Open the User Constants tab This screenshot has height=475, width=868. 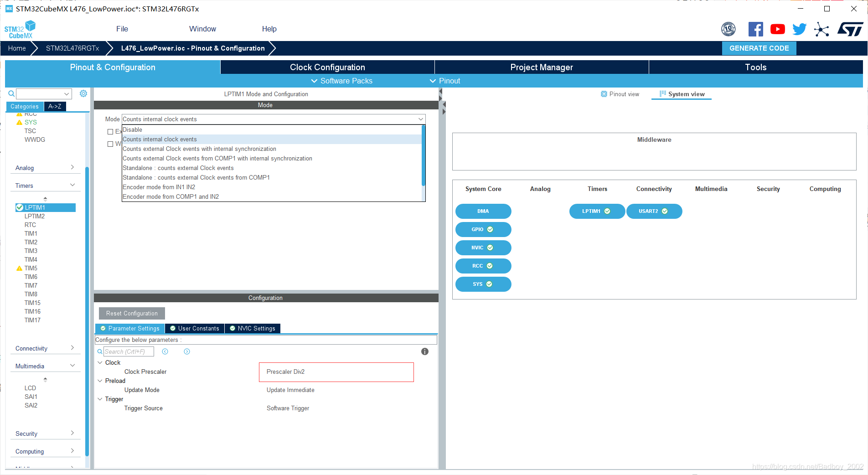(x=195, y=328)
